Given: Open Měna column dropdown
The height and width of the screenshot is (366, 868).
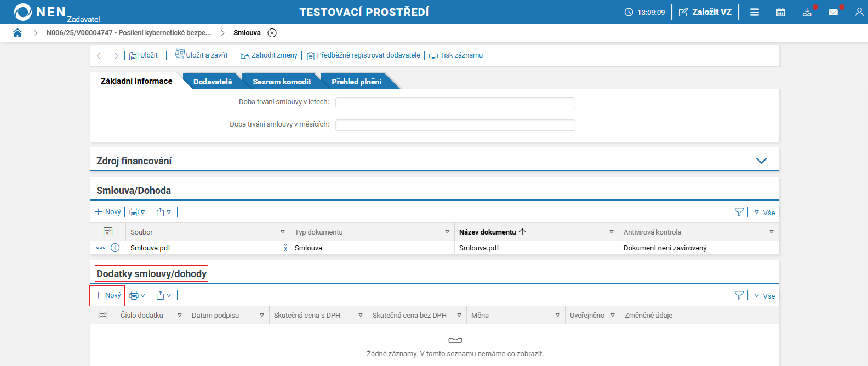Looking at the screenshot, I should pyautogui.click(x=558, y=315).
